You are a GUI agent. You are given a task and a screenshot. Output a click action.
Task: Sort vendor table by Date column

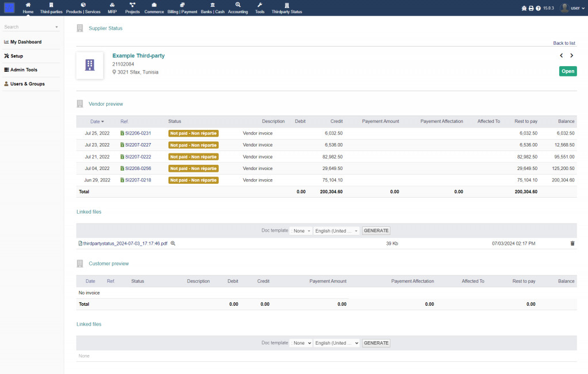95,122
